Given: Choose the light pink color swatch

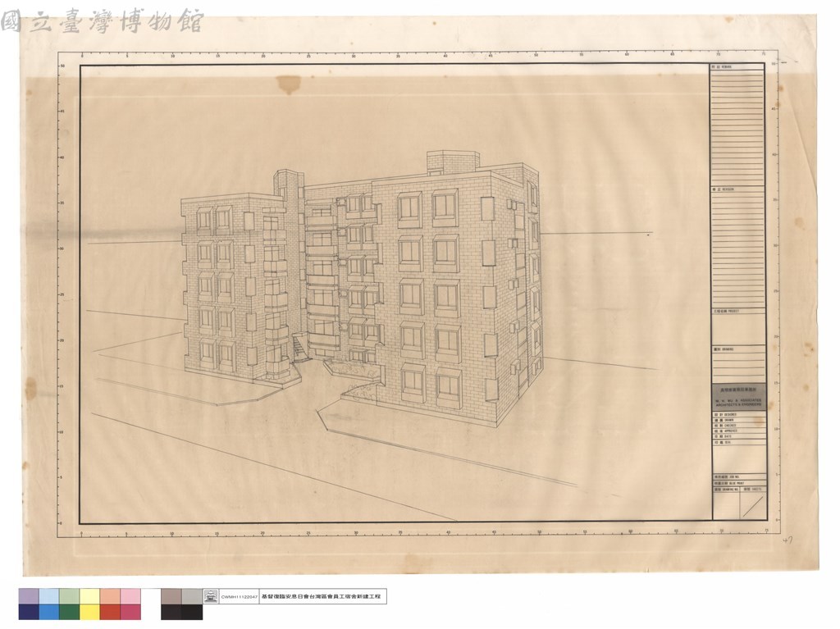Looking at the screenshot, I should point(130,597).
